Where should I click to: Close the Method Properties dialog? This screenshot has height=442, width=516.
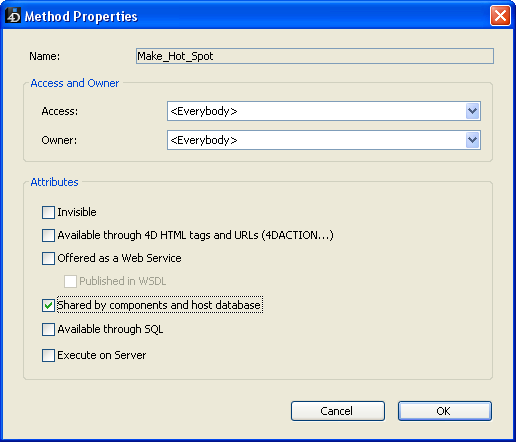click(500, 15)
